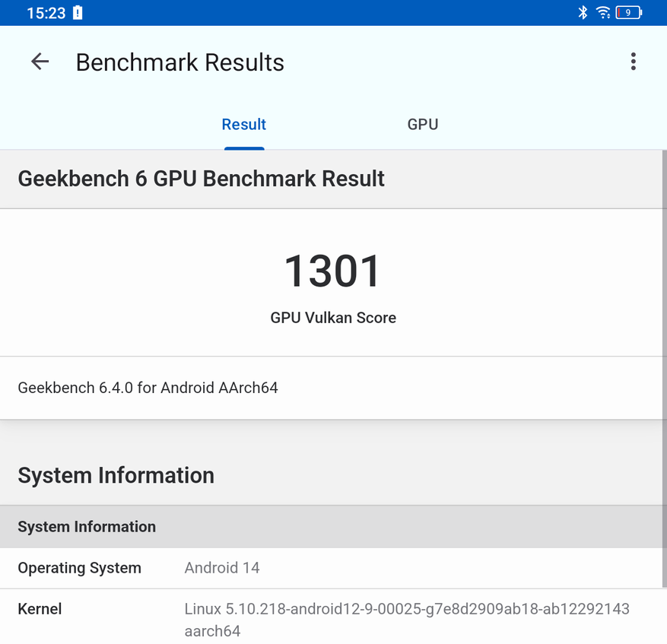The width and height of the screenshot is (667, 644).
Task: Tap Geekbench 6.4.0 for Android AArch64 text
Action: [148, 388]
